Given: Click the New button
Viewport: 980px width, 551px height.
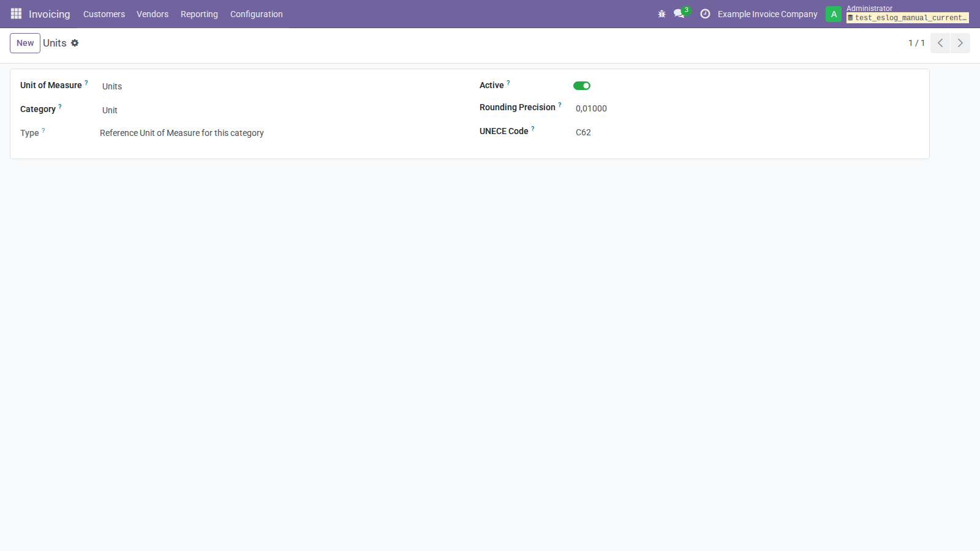Looking at the screenshot, I should (x=25, y=43).
